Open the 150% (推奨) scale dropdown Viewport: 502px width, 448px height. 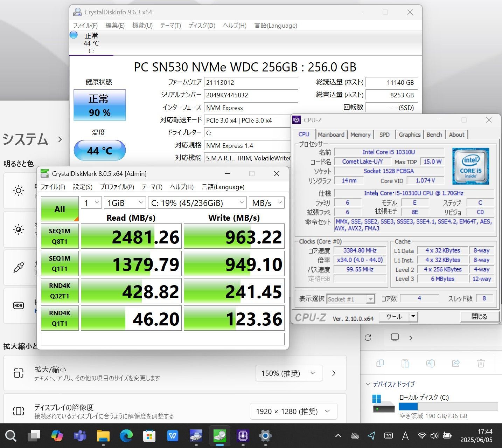(x=289, y=373)
